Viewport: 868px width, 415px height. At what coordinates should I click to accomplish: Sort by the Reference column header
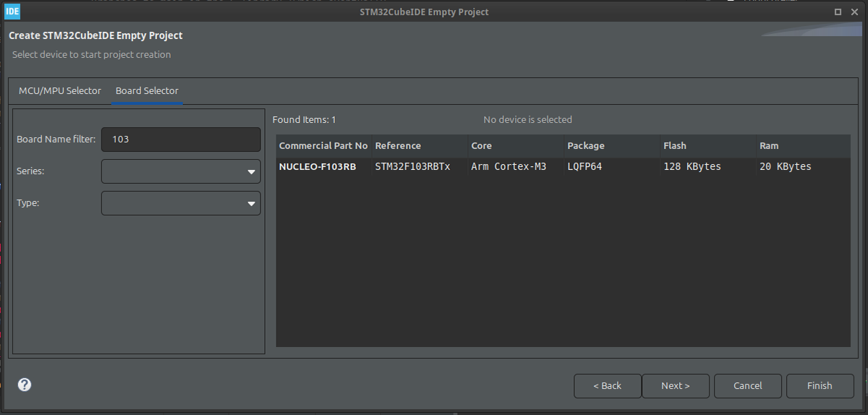click(420, 145)
